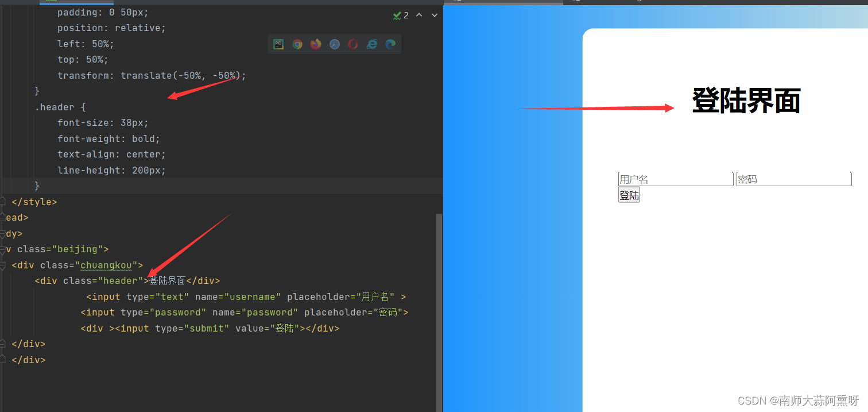Click the inspection checkmark showing 2 typos
The width and height of the screenshot is (868, 412).
coord(401,16)
